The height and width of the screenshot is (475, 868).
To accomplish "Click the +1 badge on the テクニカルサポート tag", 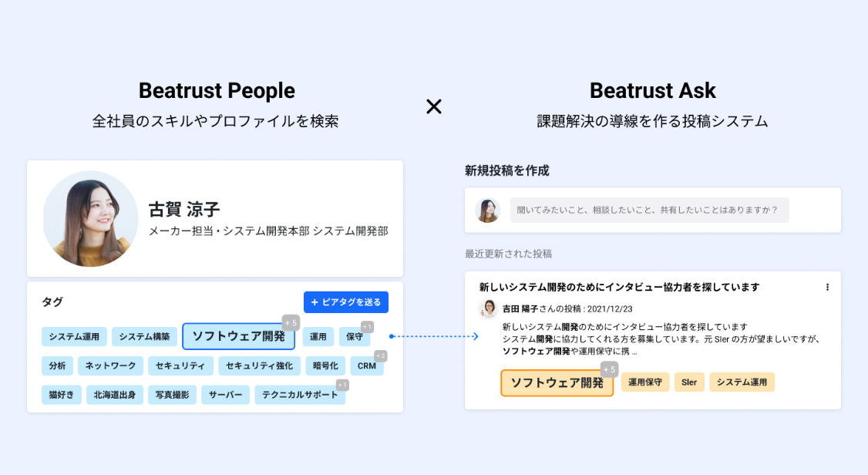I will 342,385.
